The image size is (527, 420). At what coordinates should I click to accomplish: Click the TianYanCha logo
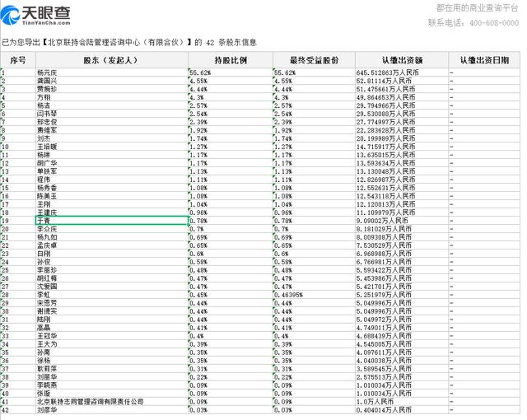[35, 16]
